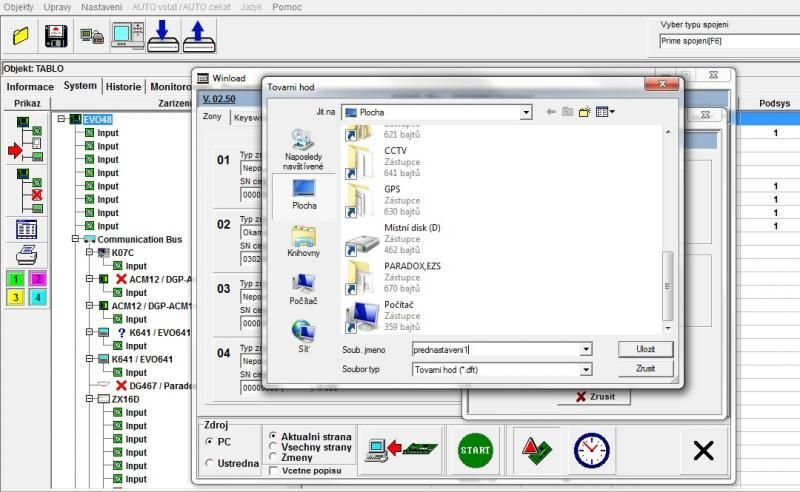
Task: Click the printer icon in Prikaz panel
Action: [x=26, y=255]
